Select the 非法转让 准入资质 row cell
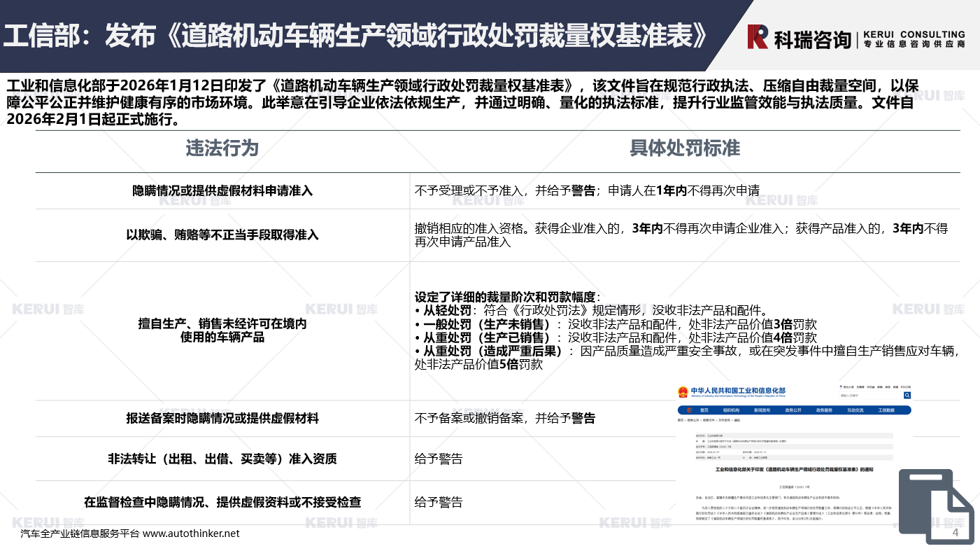This screenshot has width=980, height=551. (222, 459)
